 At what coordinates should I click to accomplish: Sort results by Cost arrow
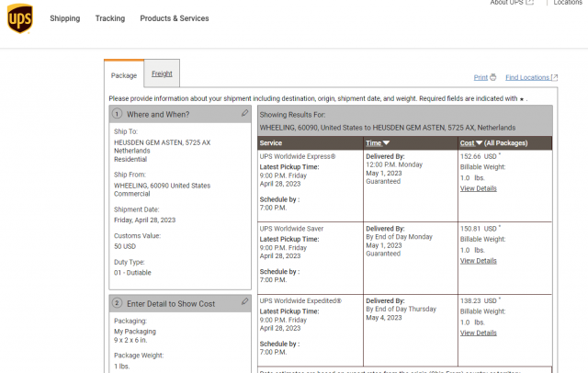tap(479, 142)
